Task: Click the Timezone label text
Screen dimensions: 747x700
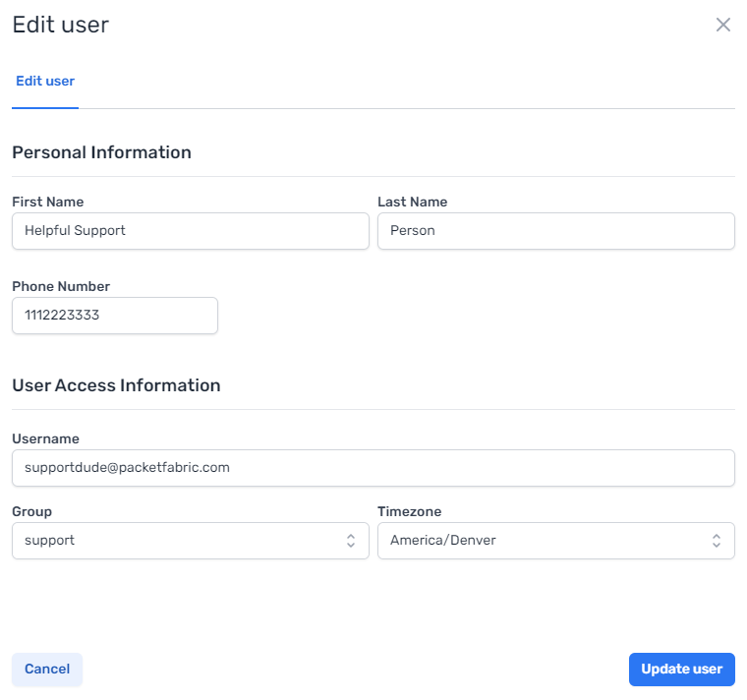Action: coord(409,511)
